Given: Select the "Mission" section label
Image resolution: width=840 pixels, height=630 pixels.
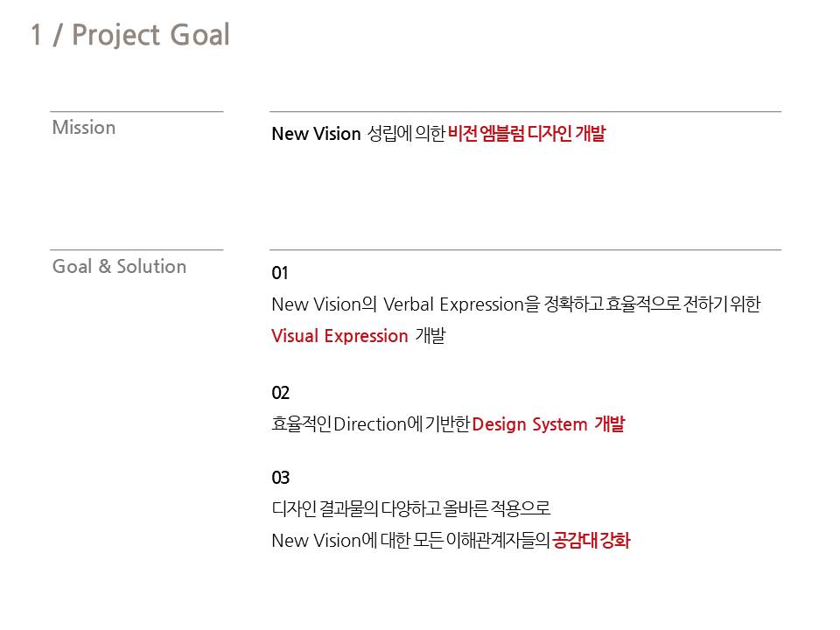Looking at the screenshot, I should [x=84, y=128].
